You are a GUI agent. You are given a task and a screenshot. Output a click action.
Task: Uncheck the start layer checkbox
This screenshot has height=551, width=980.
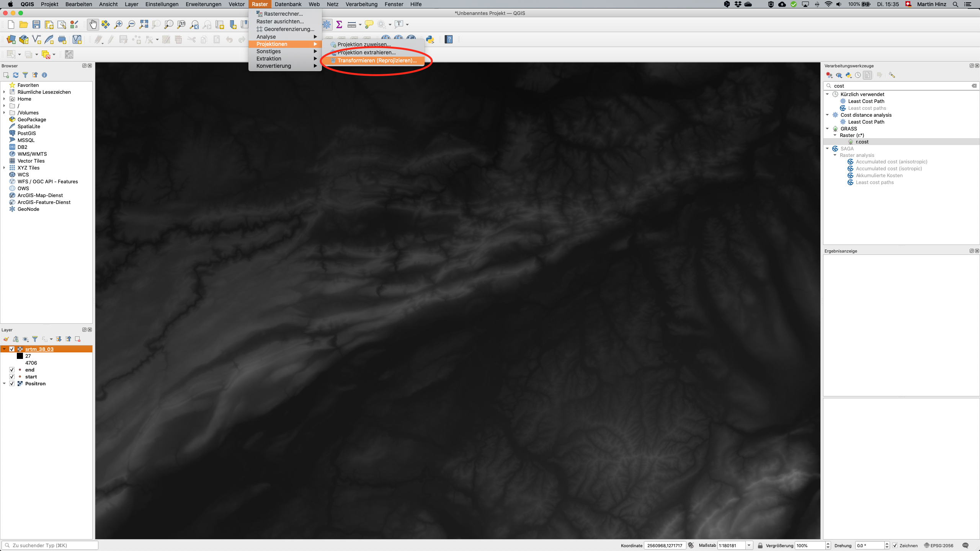(12, 377)
